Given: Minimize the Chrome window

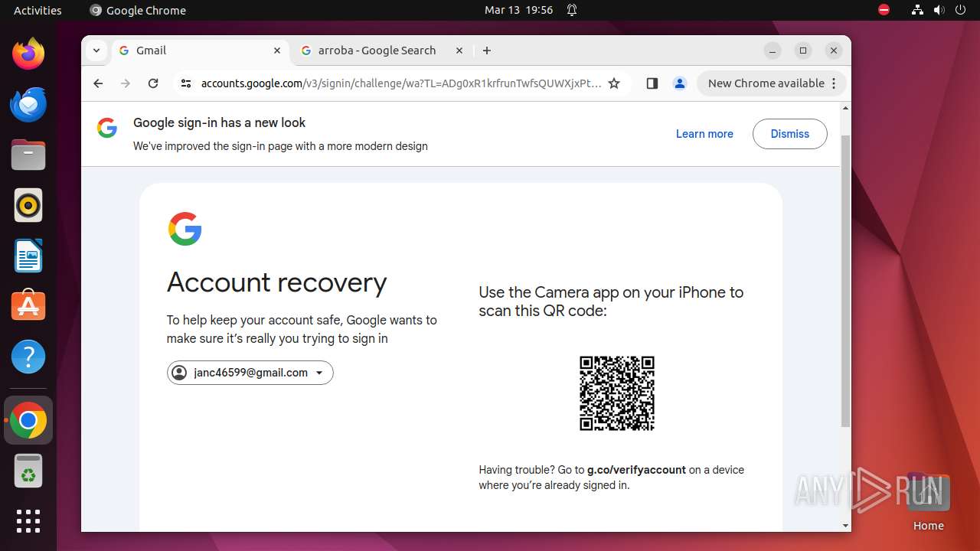Looking at the screenshot, I should [x=773, y=51].
